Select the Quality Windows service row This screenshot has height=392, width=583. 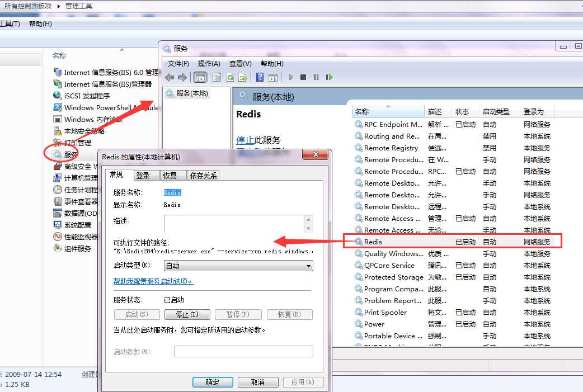click(453, 254)
